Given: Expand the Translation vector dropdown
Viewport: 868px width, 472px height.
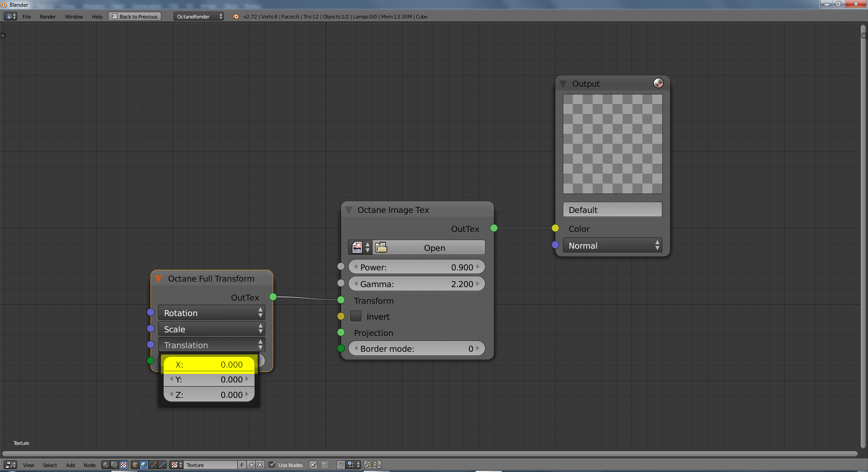Looking at the screenshot, I should click(212, 345).
